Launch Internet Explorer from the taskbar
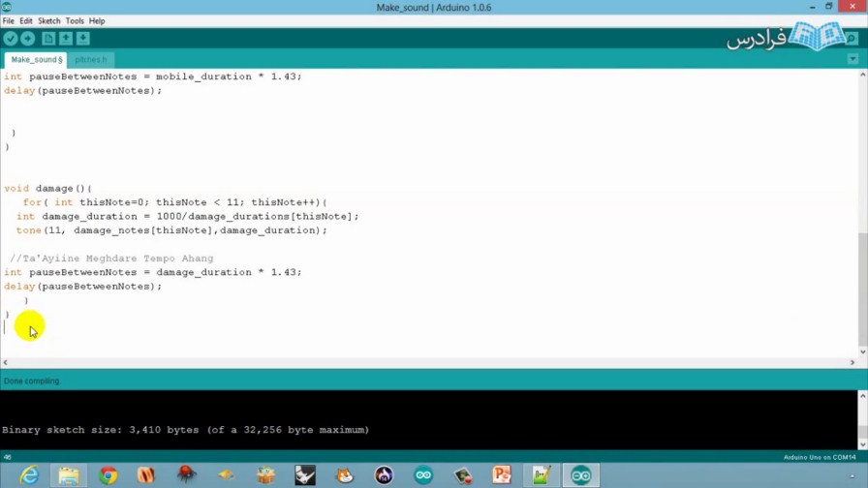 30,474
